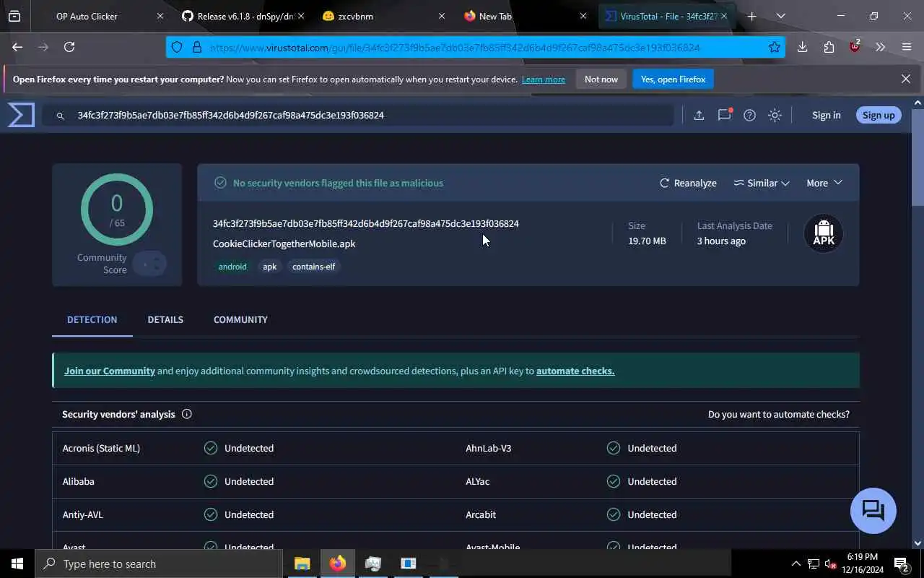Expand the Similar dropdown
The image size is (924, 578).
pos(762,183)
